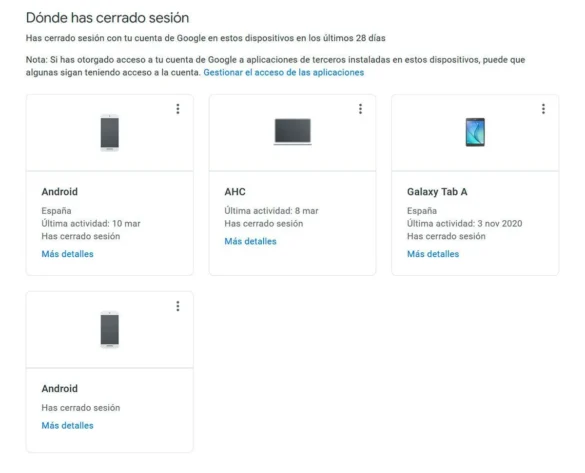This screenshot has width=585, height=473.
Task: Open Más detalles for Android without location info
Action: click(x=68, y=426)
